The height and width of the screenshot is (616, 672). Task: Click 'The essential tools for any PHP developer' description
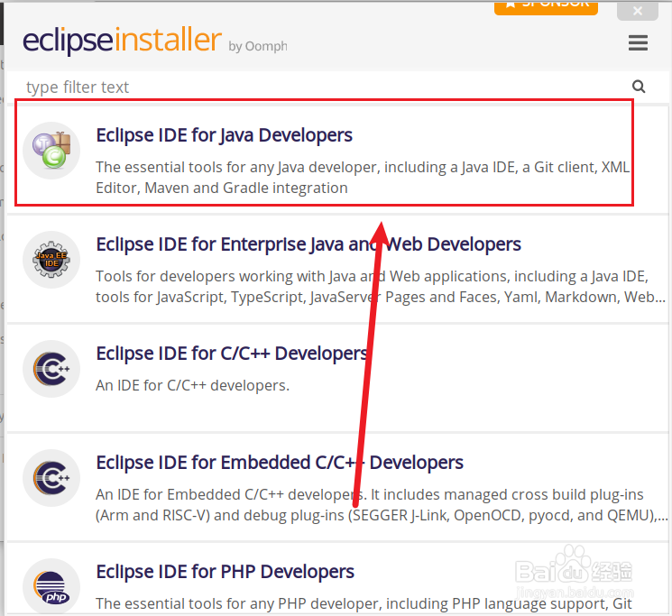pos(364,604)
